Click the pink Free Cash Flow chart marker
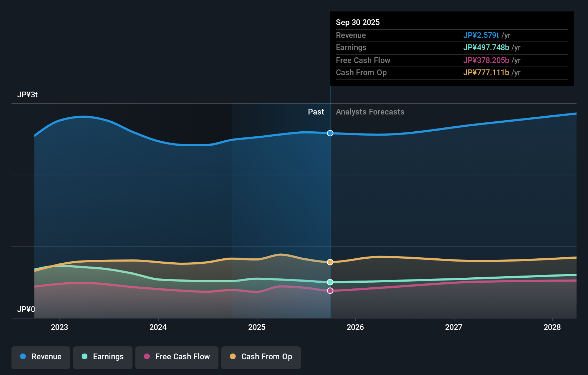This screenshot has width=588, height=375. [x=330, y=291]
